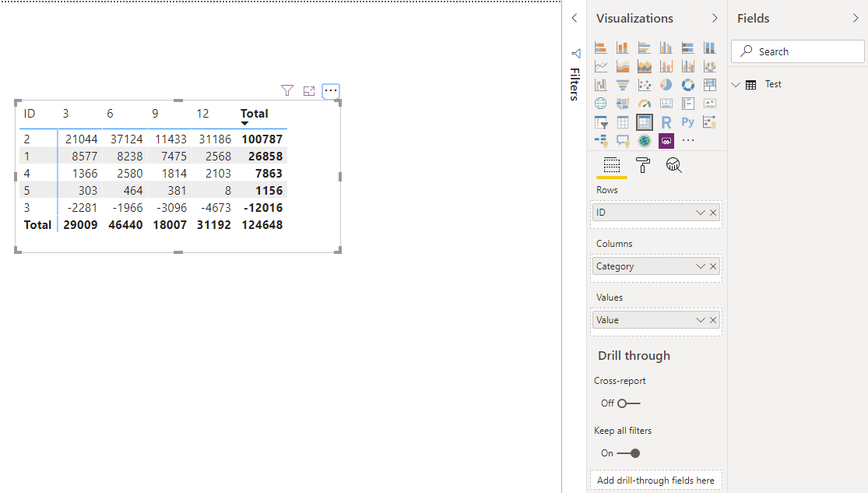
Task: Add a Filled map visual
Action: [x=622, y=104]
